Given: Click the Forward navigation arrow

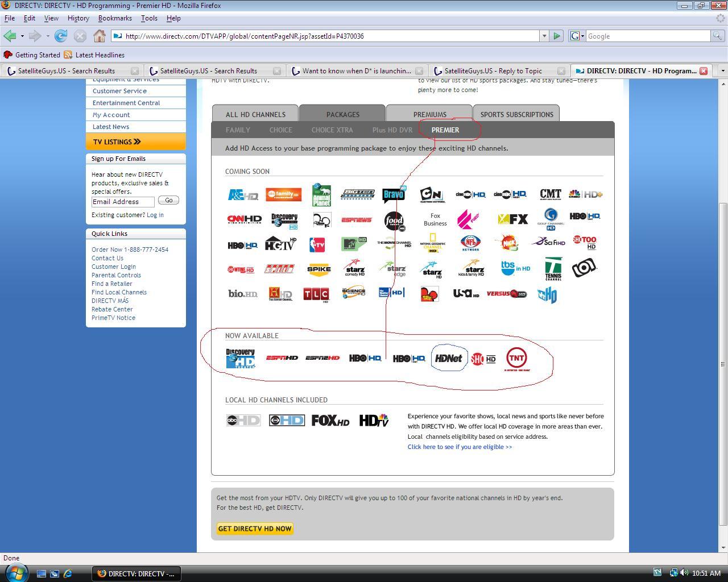Looking at the screenshot, I should point(34,36).
